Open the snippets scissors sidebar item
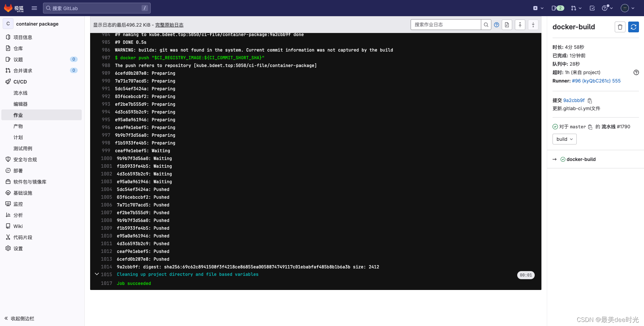The width and height of the screenshot is (644, 326). pyautogui.click(x=42, y=237)
